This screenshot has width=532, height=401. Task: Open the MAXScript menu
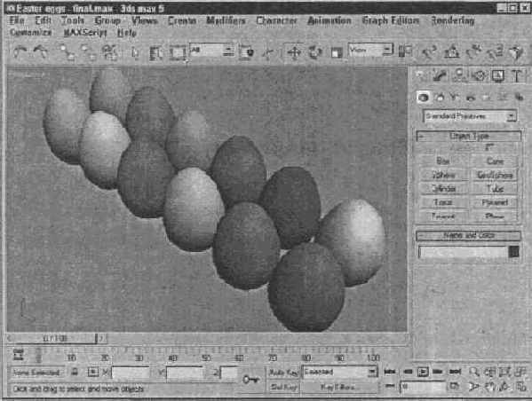click(85, 33)
